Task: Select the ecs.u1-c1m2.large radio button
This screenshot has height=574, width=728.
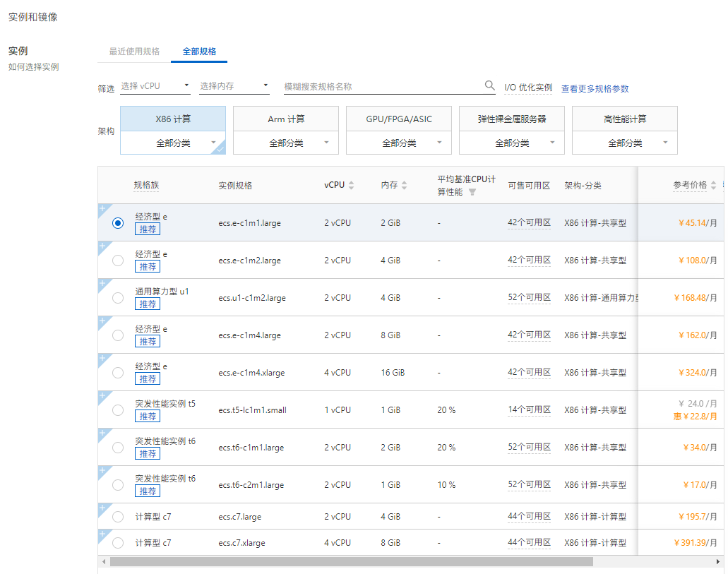Action: point(118,298)
